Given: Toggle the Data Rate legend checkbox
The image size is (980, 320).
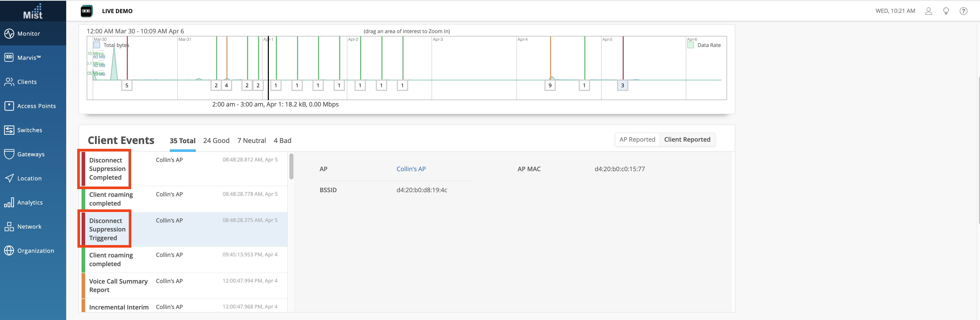Looking at the screenshot, I should coord(690,45).
